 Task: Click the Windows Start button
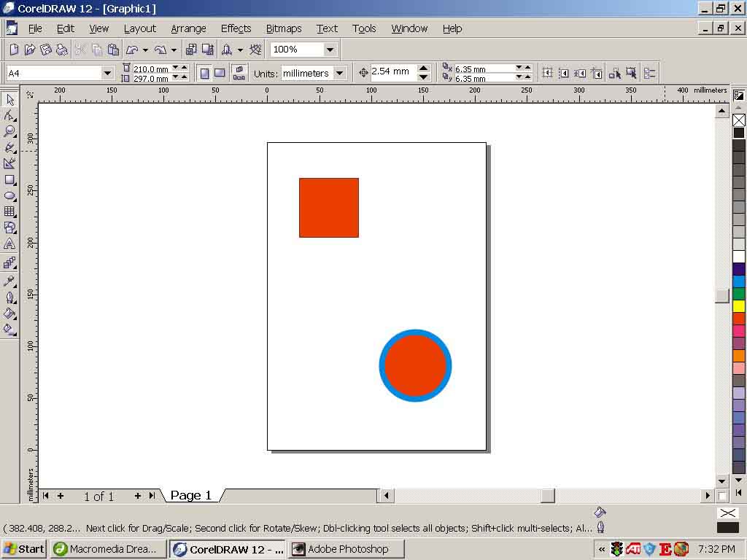24,549
